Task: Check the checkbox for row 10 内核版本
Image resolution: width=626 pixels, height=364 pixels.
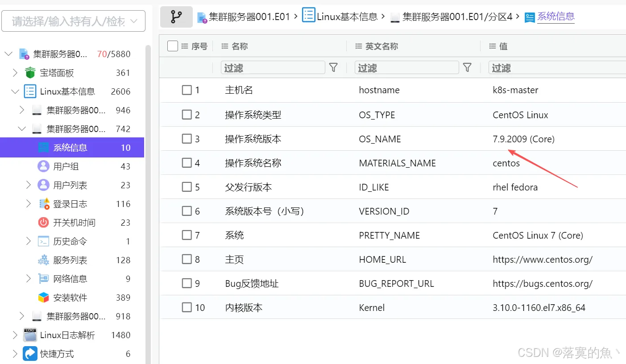Action: point(187,307)
